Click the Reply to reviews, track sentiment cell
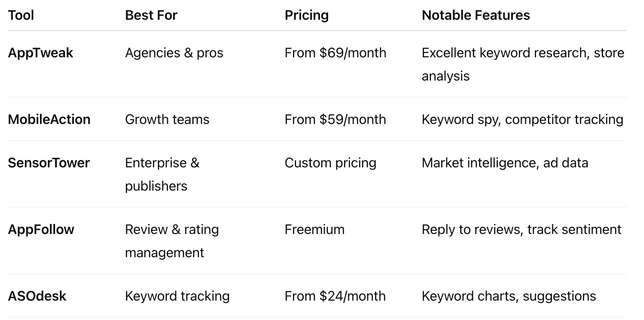Viewport: 644px width, 320px height. pos(521,229)
